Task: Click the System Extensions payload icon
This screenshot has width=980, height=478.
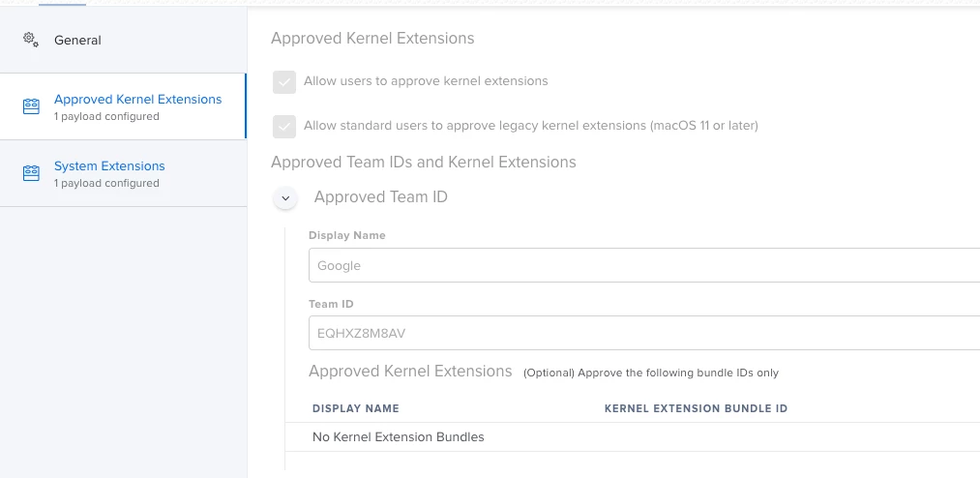Action: 31,173
